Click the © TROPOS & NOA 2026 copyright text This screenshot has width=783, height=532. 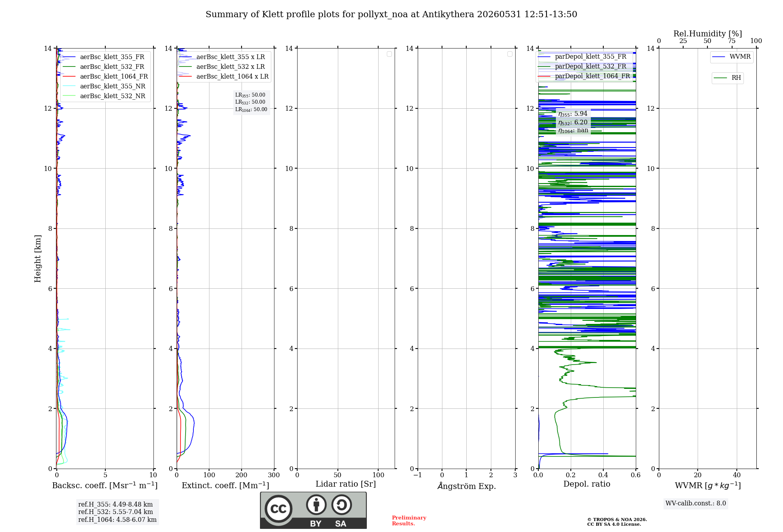(x=617, y=519)
